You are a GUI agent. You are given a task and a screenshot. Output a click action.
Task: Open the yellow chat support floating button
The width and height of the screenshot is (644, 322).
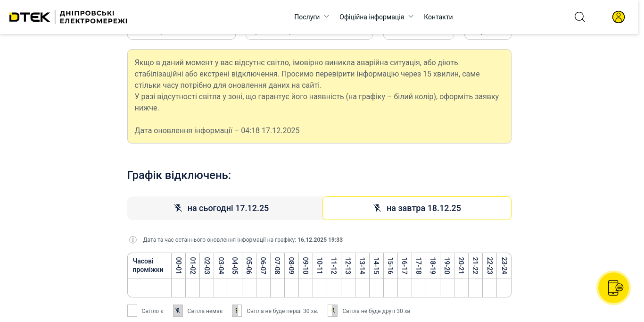(613, 288)
